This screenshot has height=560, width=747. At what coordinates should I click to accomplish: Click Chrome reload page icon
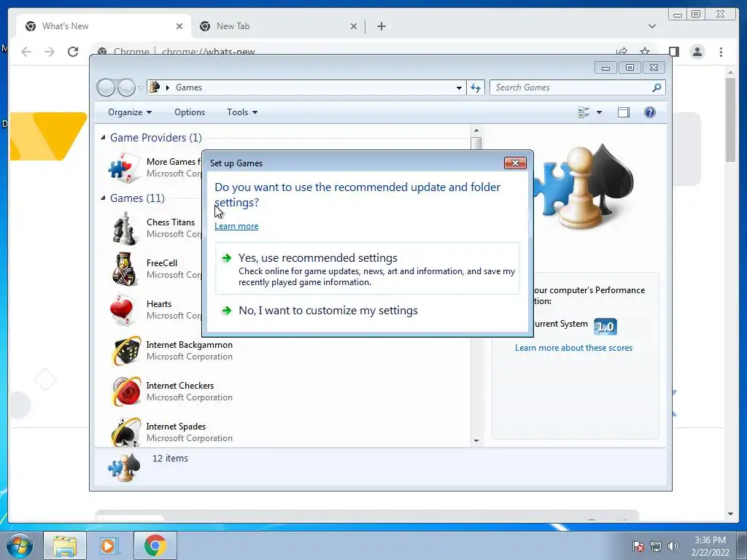click(x=73, y=52)
